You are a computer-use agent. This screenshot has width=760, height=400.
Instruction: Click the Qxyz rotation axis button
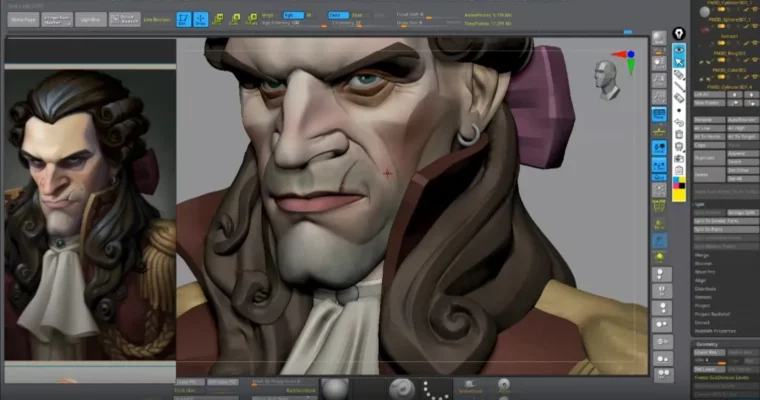[659, 177]
